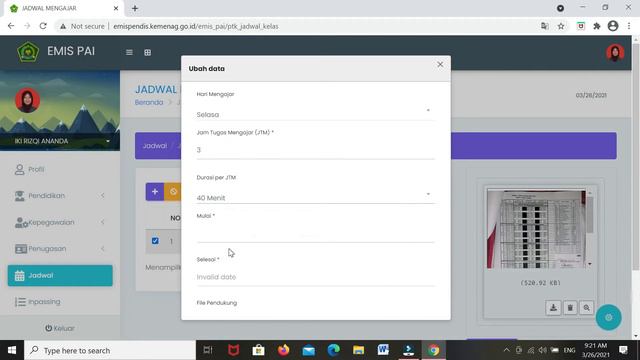This screenshot has height=360, width=640.
Task: Open File Explorer from taskbar
Action: point(358,350)
